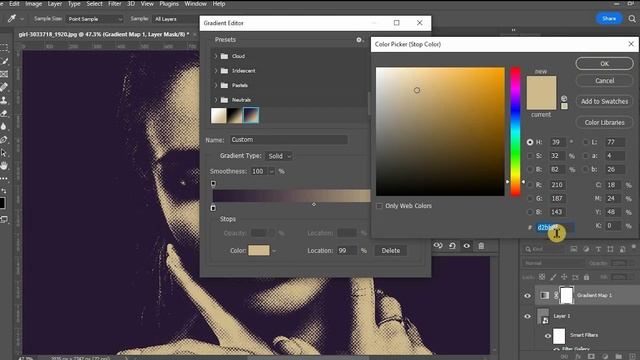Click lock image pixels brush icon

tap(553, 277)
